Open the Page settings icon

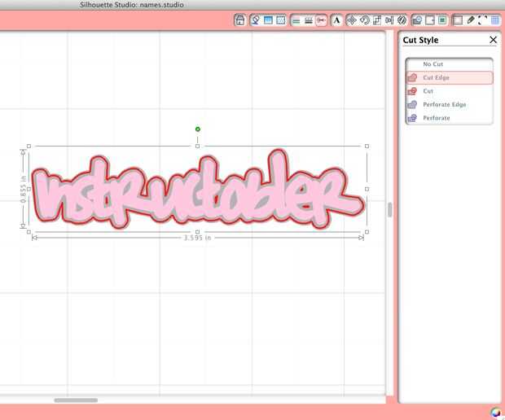pyautogui.click(x=457, y=20)
